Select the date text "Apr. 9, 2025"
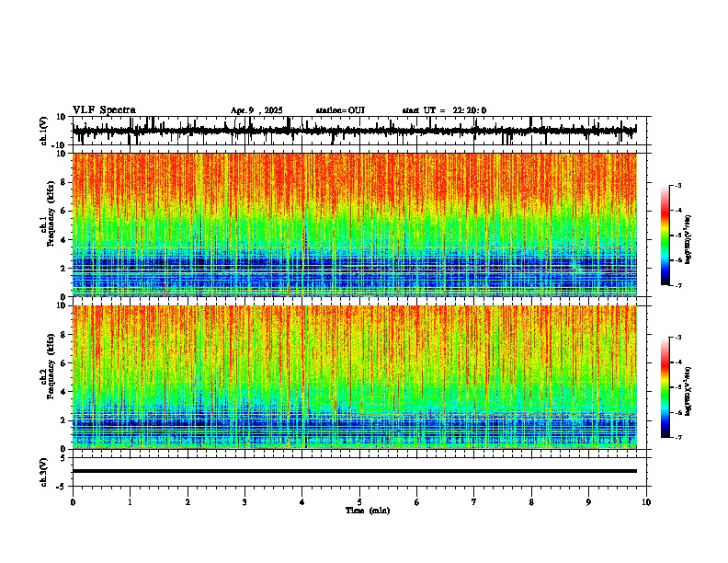 tap(256, 110)
